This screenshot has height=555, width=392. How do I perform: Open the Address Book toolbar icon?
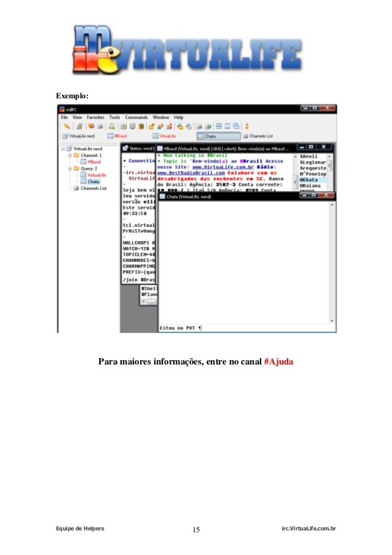pos(124,126)
